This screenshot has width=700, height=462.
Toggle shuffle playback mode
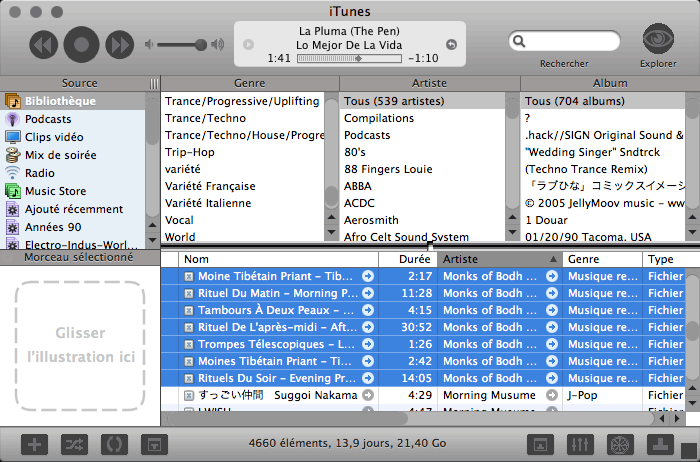74,443
